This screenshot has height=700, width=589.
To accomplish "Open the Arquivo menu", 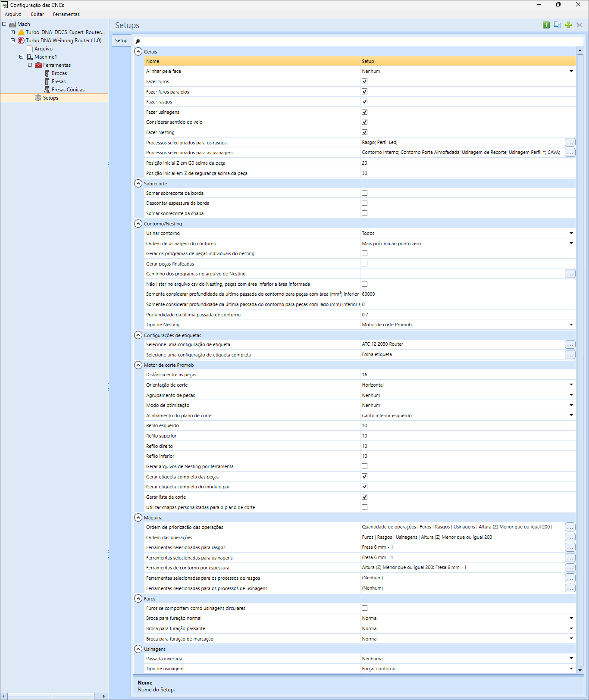I will tap(13, 14).
